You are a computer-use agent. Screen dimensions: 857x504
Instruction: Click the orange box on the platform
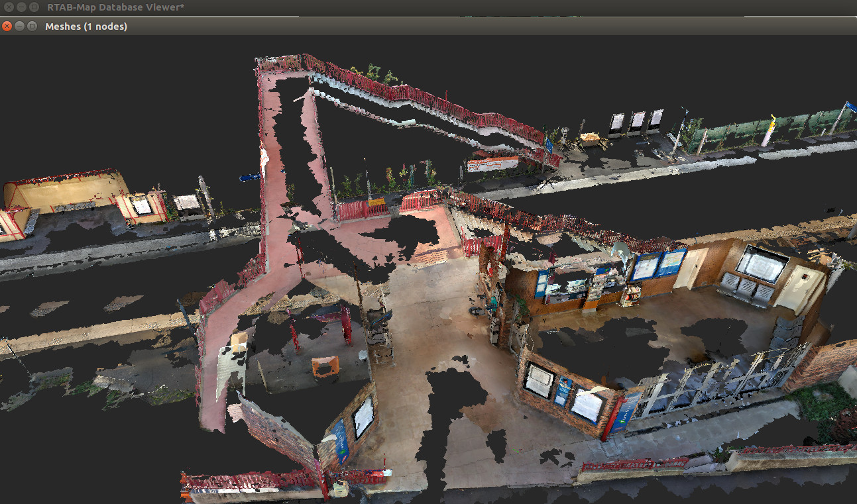click(325, 366)
